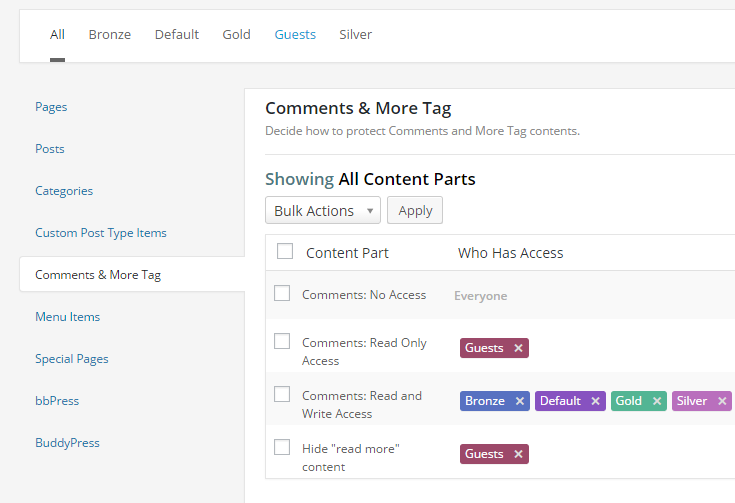735x503 pixels.
Task: Open the Silver membership tab
Action: click(355, 35)
